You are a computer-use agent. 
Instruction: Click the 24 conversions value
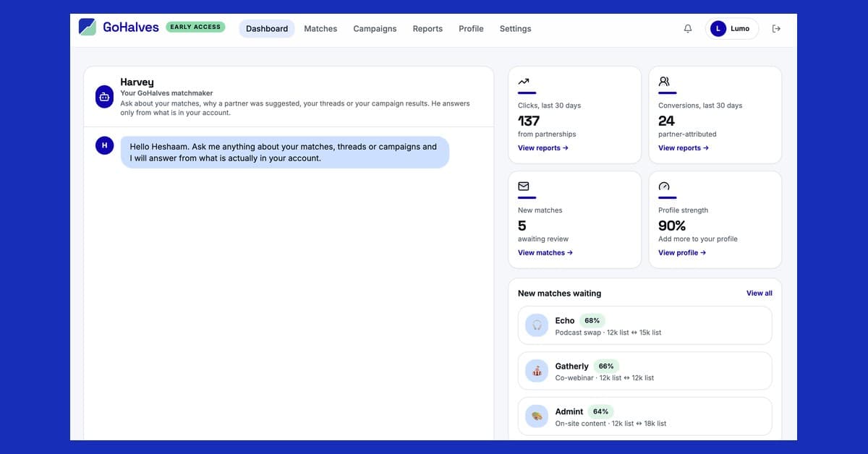pos(666,121)
